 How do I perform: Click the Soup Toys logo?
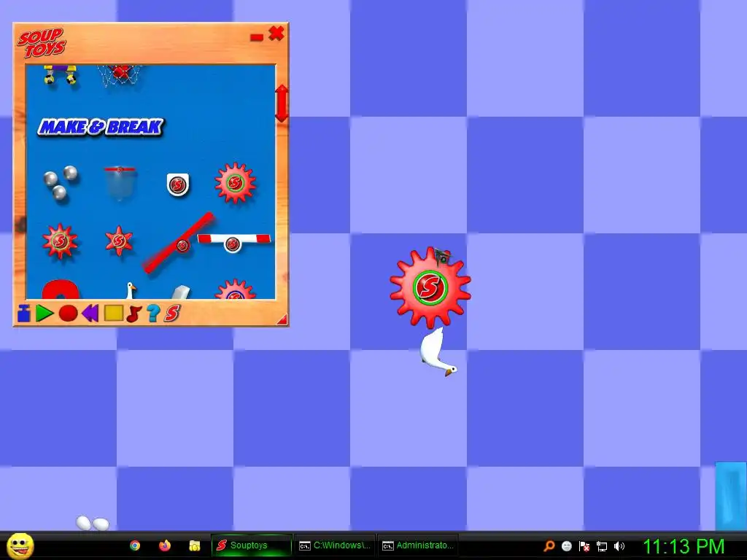coord(42,43)
